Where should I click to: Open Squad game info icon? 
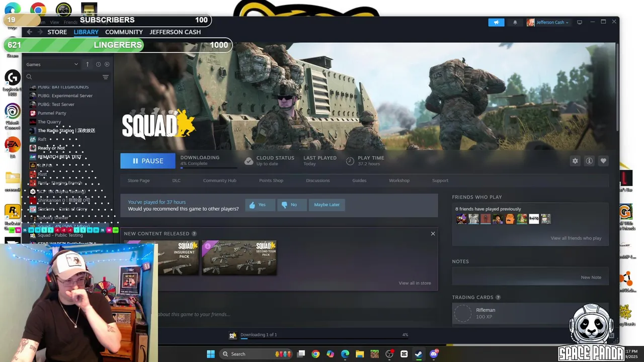pos(589,161)
